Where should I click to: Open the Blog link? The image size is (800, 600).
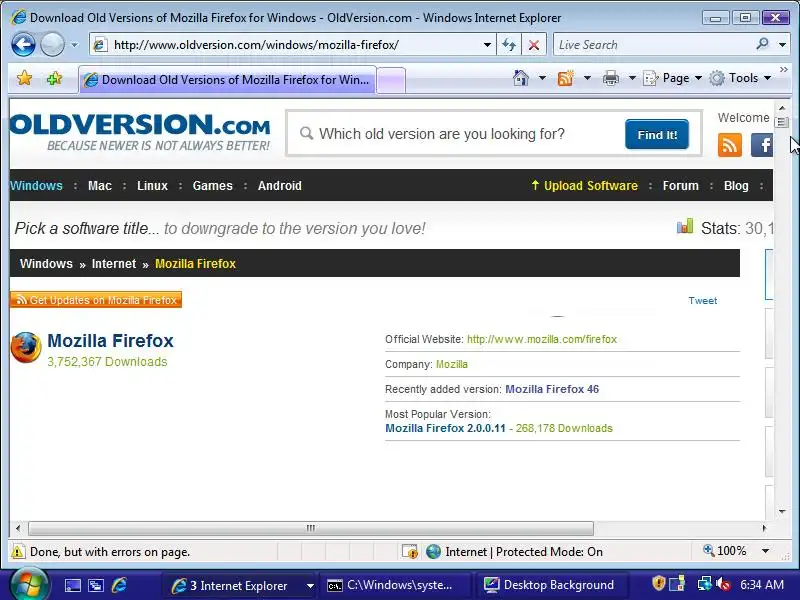coord(736,186)
